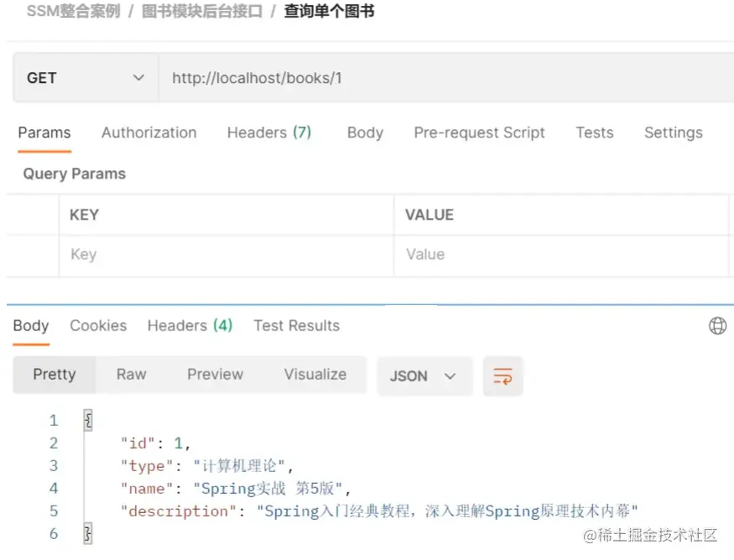Screen dimensions: 734x560
Task: Go to the Tests tab
Action: pos(594,132)
